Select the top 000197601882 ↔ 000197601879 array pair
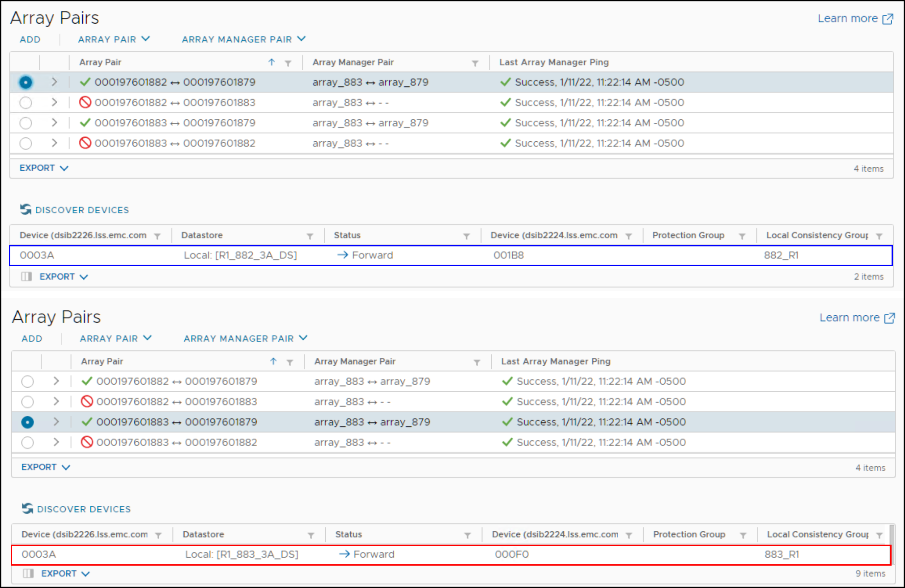The height and width of the screenshot is (588, 905). click(x=25, y=82)
